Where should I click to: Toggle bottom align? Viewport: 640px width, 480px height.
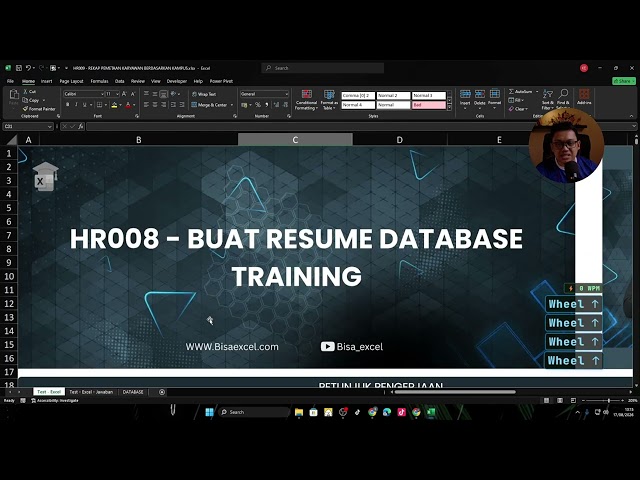[163, 94]
